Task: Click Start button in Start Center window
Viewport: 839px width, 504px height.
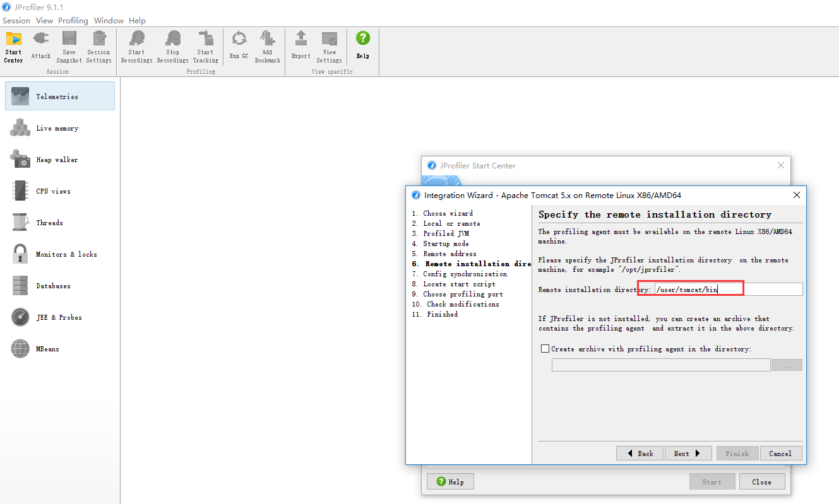Action: [712, 481]
